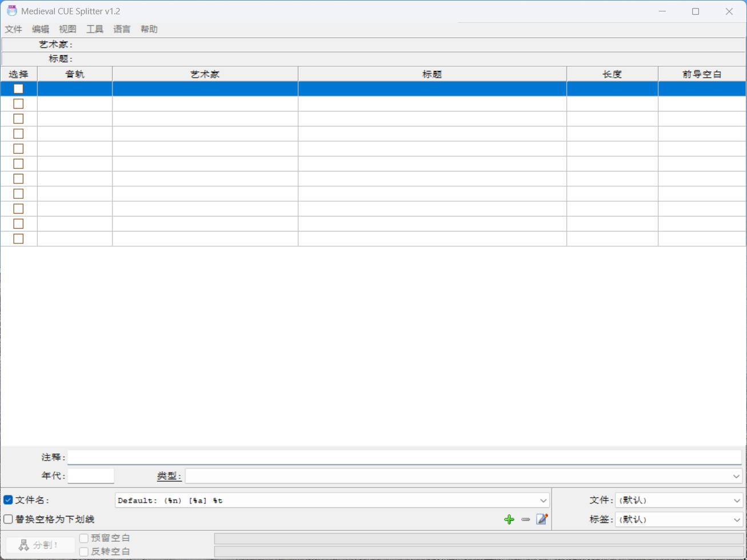Click inside the 年代 year input field
The width and height of the screenshot is (747, 560).
(90, 475)
